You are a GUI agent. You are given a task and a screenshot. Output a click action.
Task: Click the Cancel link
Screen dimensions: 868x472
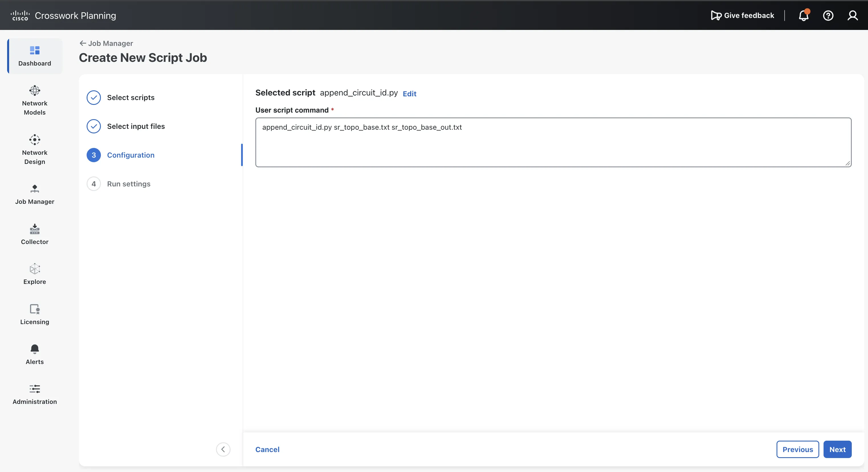coord(267,449)
